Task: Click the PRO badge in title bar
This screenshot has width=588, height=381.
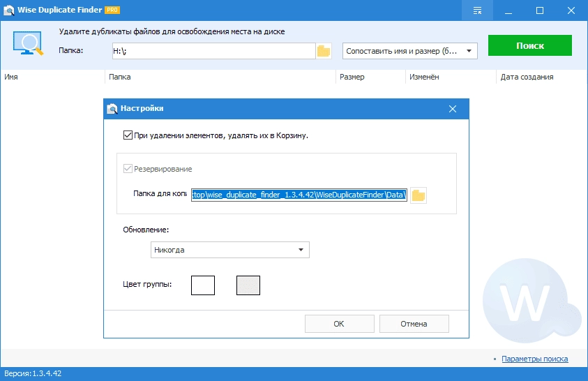Action: 112,10
